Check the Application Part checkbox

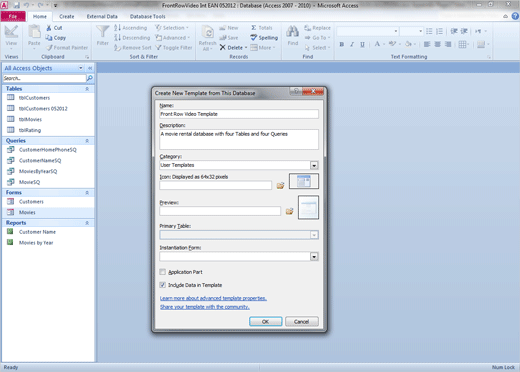(x=163, y=272)
